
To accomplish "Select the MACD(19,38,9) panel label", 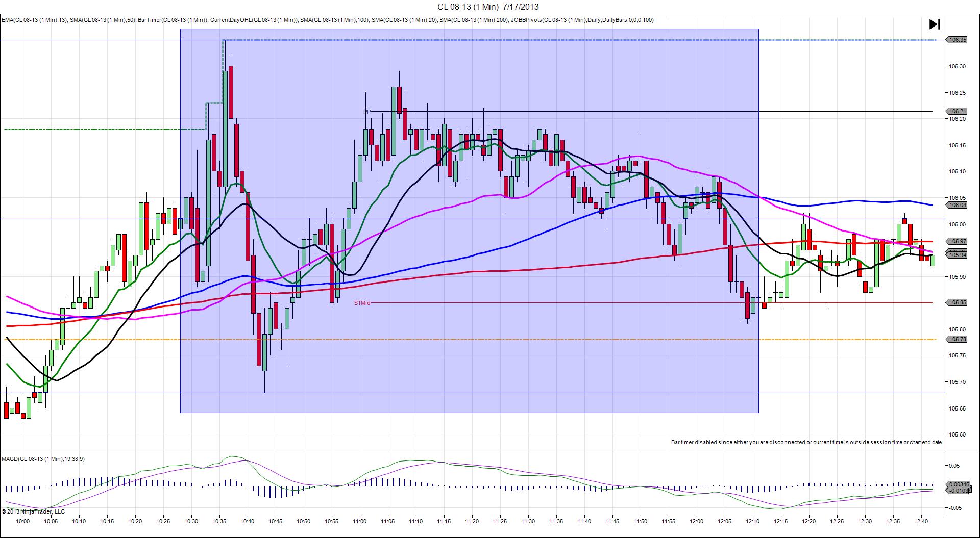I will pos(43,459).
